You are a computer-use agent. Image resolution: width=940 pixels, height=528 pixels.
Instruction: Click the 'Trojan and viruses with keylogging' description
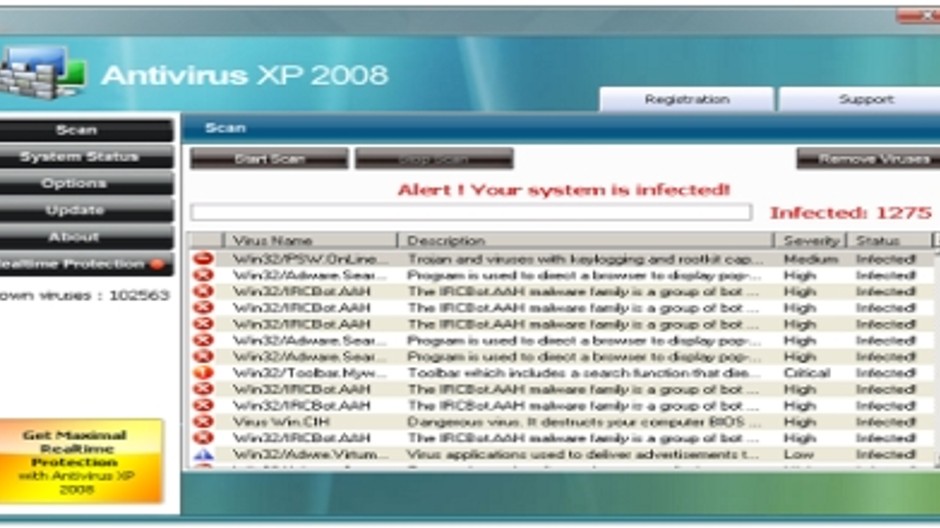click(x=586, y=259)
